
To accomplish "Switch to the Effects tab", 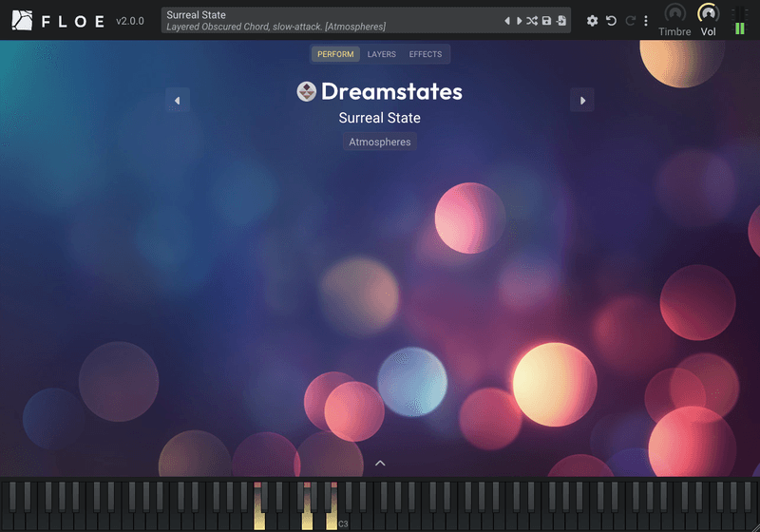I will 425,54.
